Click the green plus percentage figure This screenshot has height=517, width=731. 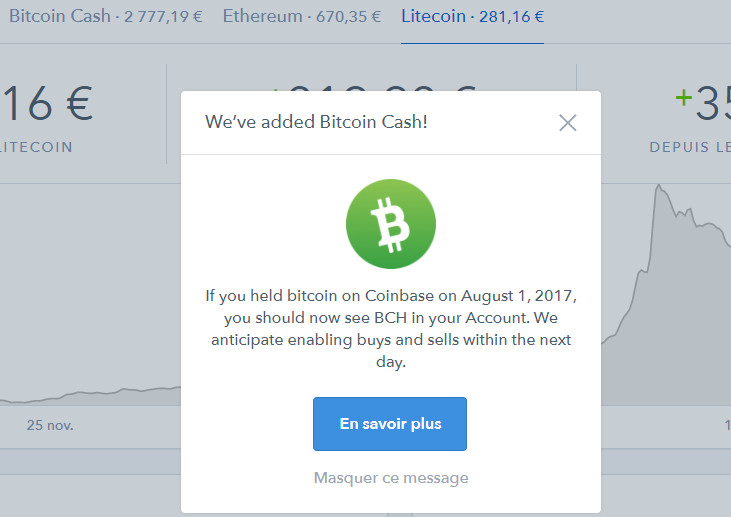click(703, 103)
